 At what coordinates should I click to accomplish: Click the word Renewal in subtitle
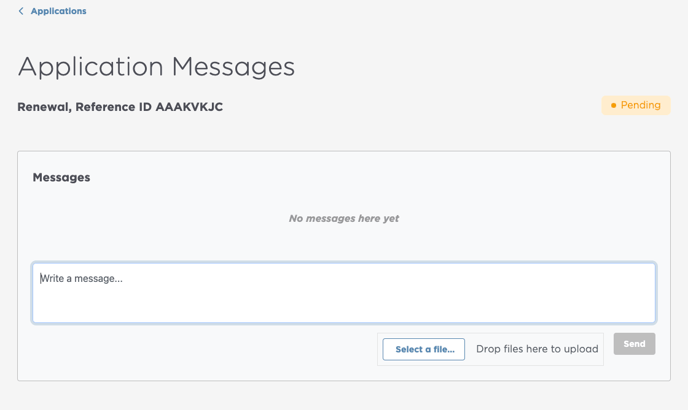click(43, 107)
